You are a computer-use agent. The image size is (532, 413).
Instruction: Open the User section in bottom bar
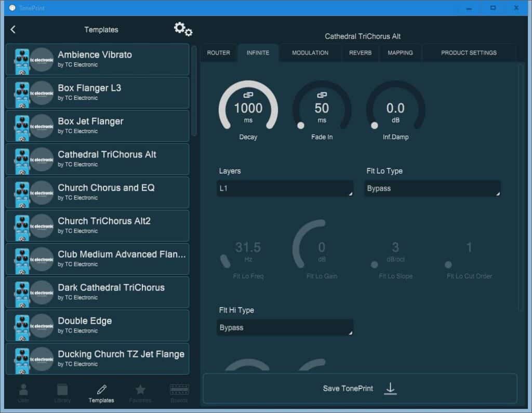tap(23, 393)
